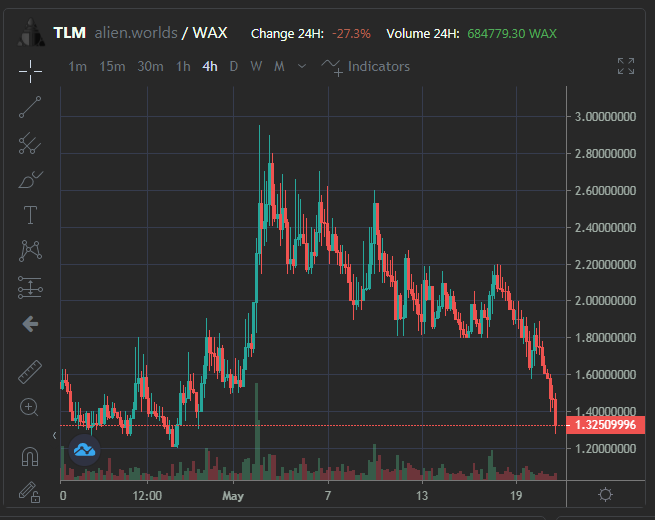
Task: Select the crosshair cursor tool
Action: (x=30, y=71)
